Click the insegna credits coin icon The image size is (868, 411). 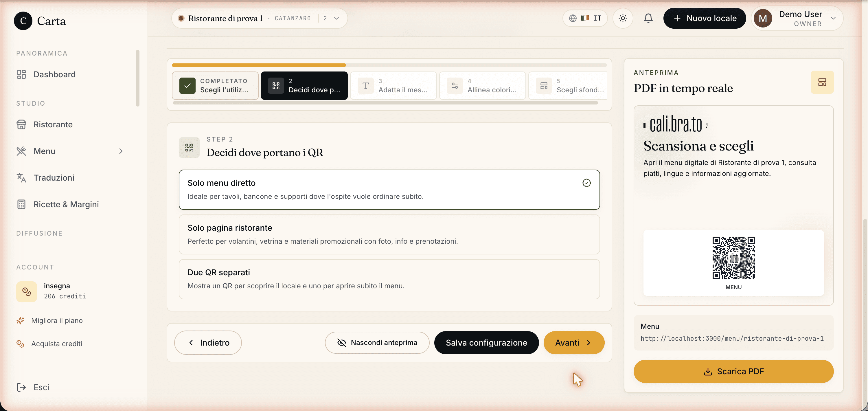click(27, 291)
